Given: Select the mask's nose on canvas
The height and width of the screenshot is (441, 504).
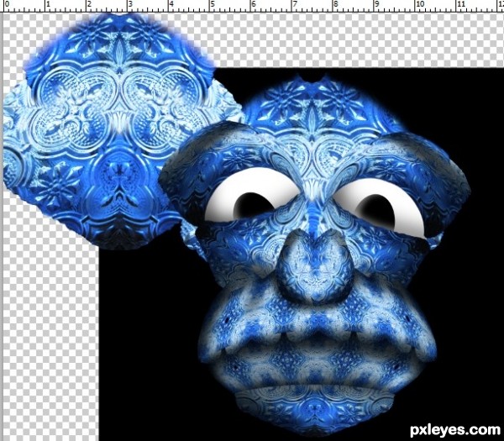Looking at the screenshot, I should [317, 266].
